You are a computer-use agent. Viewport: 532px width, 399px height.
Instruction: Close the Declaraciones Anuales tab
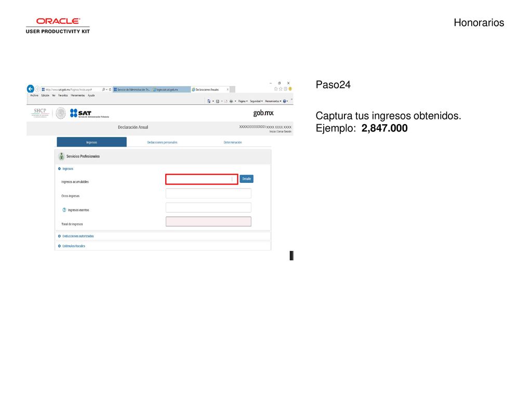point(228,89)
